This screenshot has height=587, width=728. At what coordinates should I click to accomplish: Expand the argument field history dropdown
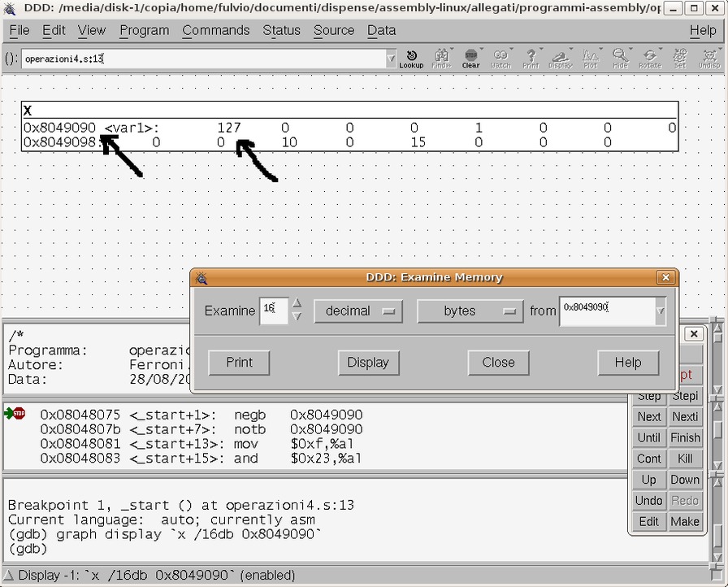tap(391, 59)
